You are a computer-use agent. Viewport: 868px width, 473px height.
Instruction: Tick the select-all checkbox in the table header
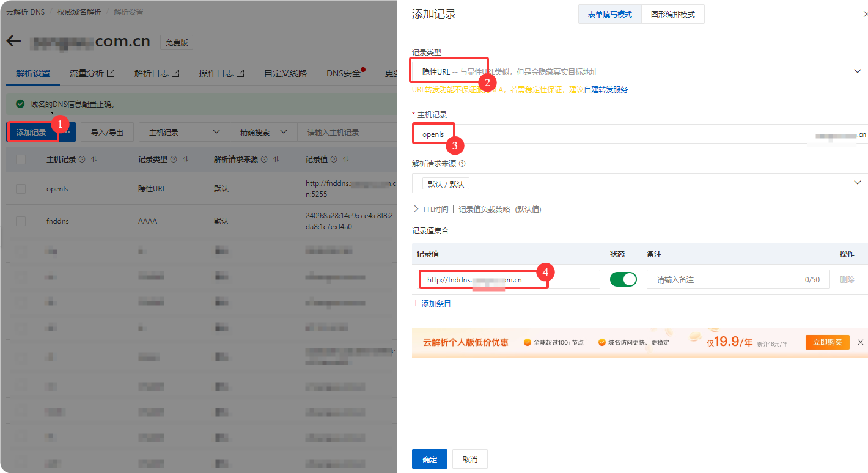coord(21,159)
